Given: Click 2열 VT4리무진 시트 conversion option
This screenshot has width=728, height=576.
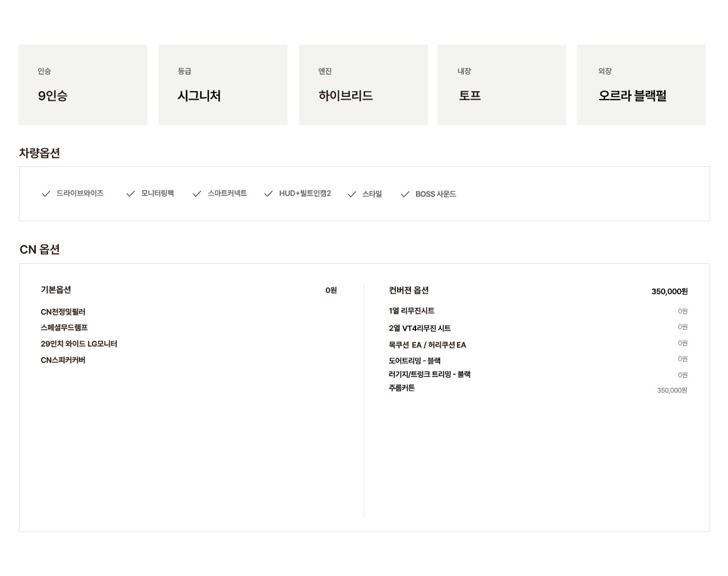Looking at the screenshot, I should [420, 328].
